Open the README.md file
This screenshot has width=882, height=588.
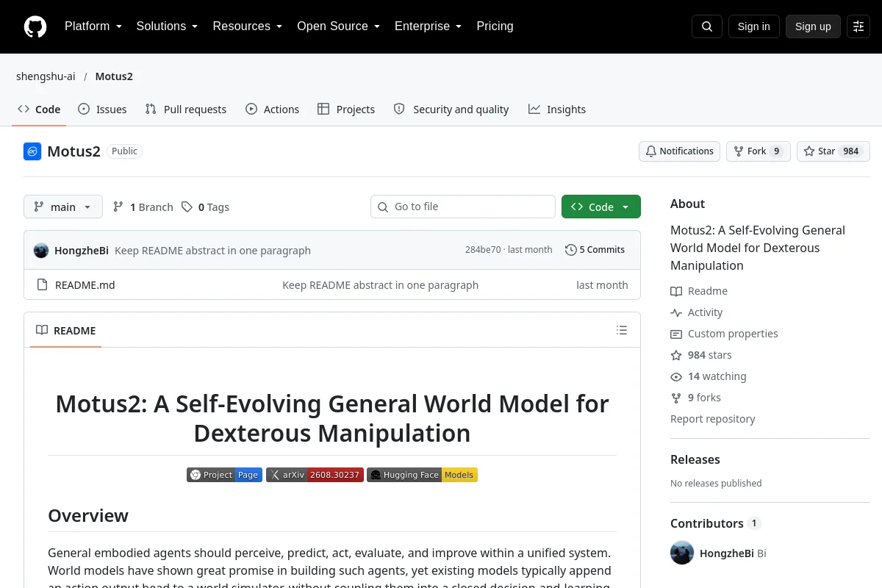[x=85, y=285]
